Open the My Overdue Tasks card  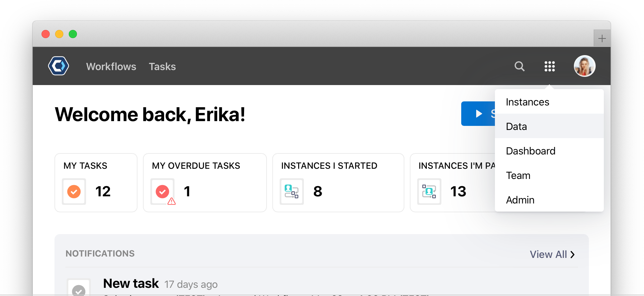tap(205, 183)
